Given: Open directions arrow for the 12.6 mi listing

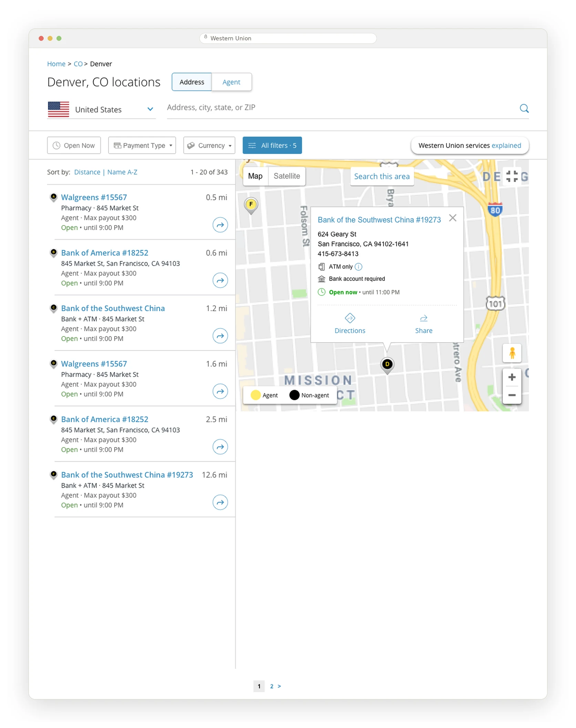Looking at the screenshot, I should (220, 502).
